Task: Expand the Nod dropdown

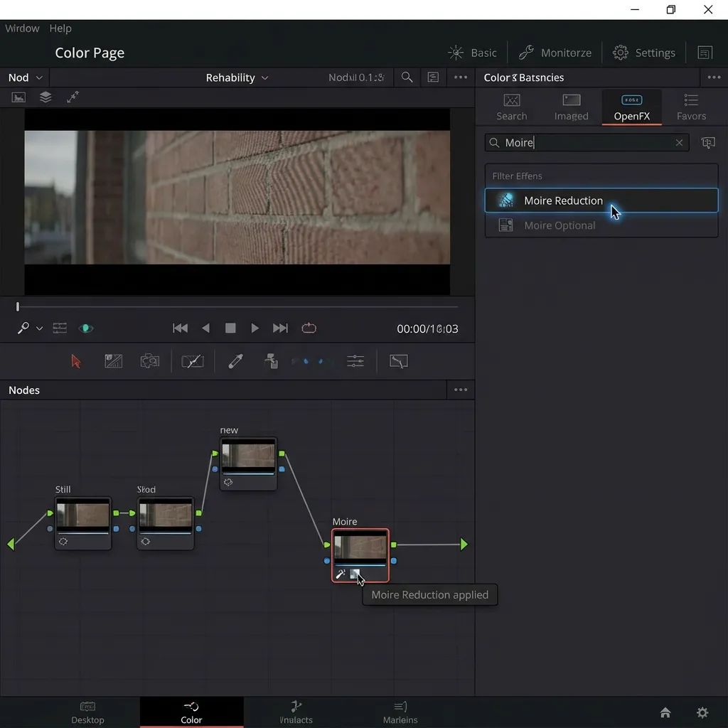Action: point(26,77)
